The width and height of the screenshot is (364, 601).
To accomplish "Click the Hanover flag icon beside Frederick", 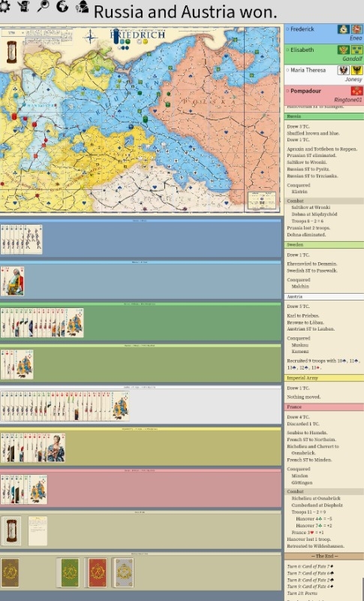I will pyautogui.click(x=356, y=29).
